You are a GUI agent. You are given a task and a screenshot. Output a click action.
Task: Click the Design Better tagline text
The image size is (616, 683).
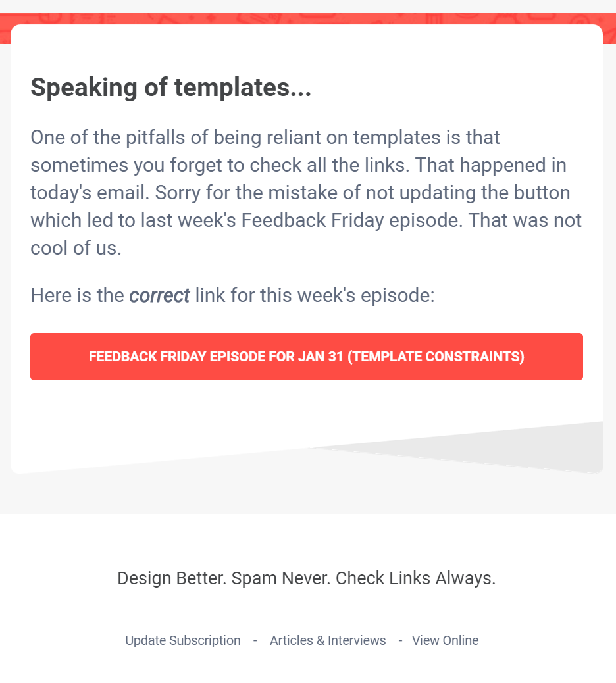[307, 578]
